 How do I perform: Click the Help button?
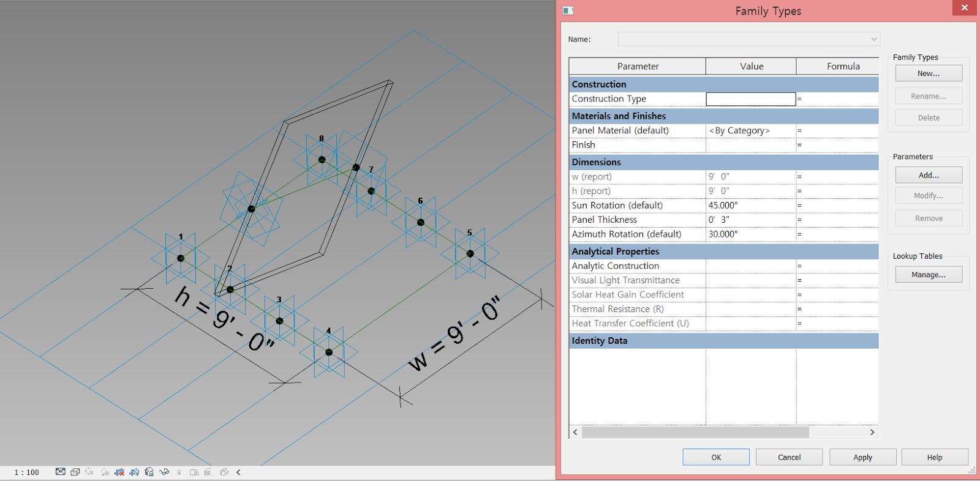[935, 457]
